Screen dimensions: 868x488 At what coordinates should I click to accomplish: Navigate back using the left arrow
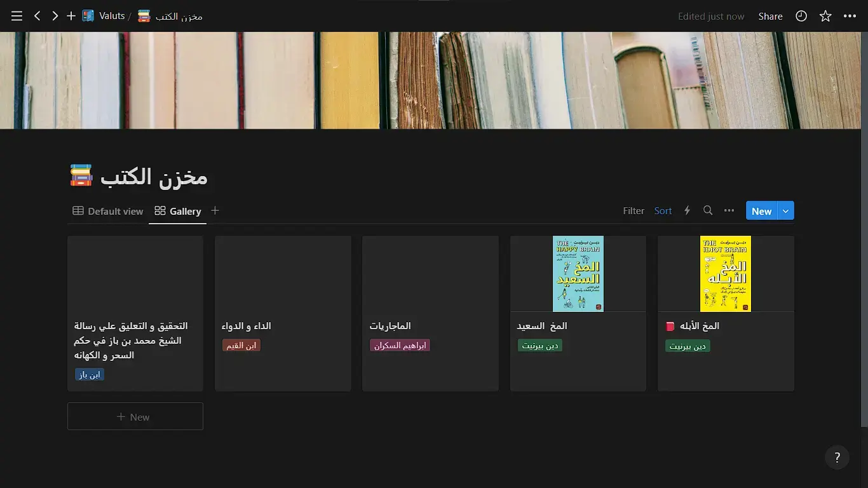click(37, 16)
